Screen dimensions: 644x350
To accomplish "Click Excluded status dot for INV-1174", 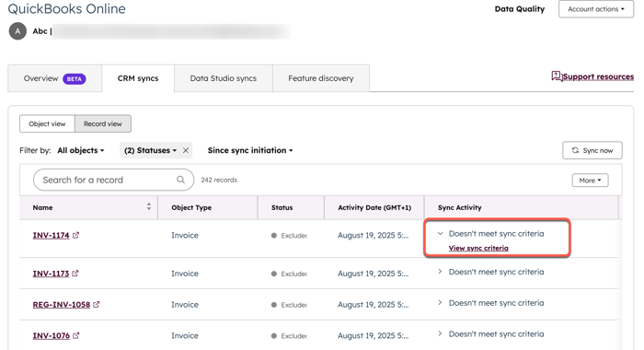I will pos(274,236).
